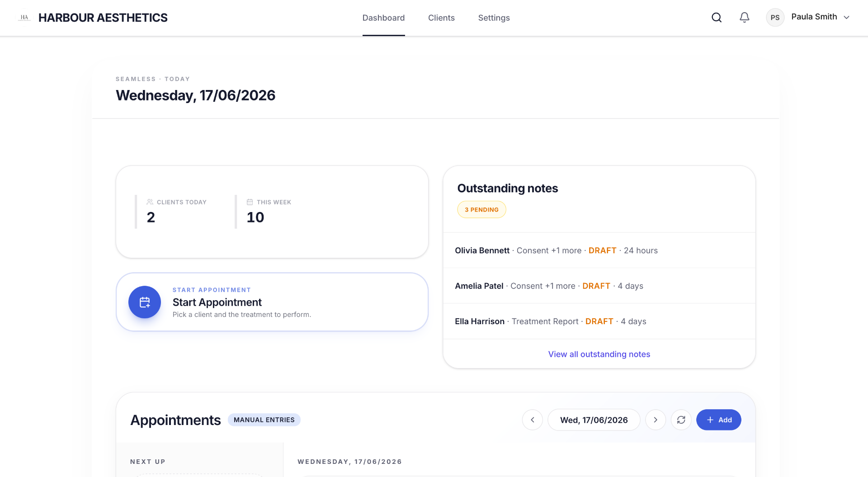Viewport: 868px width, 477px height.
Task: Open the notifications bell
Action: click(744, 18)
